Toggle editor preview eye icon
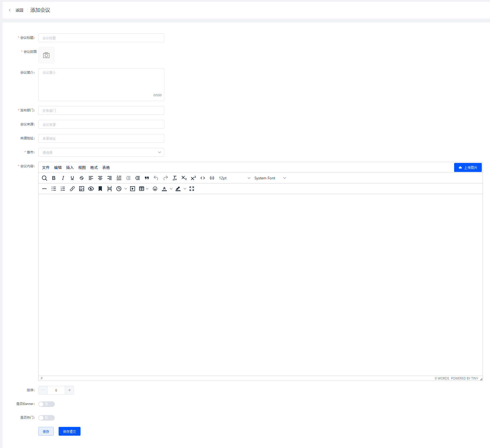The image size is (490, 448). [x=91, y=189]
